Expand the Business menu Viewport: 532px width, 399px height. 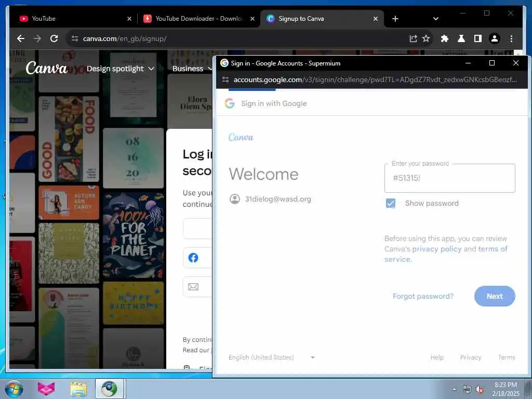(x=192, y=69)
